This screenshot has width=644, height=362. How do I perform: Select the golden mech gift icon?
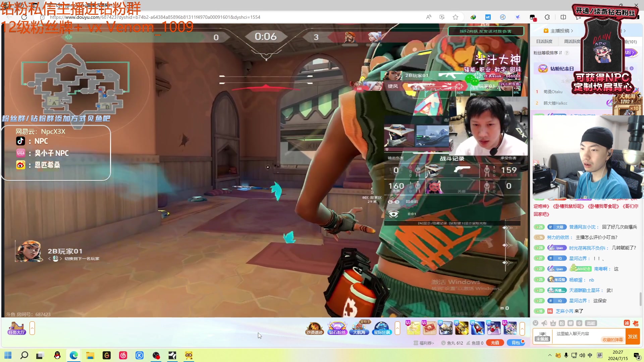click(461, 328)
